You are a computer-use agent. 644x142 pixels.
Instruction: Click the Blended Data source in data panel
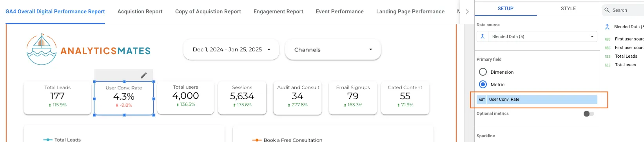click(629, 27)
